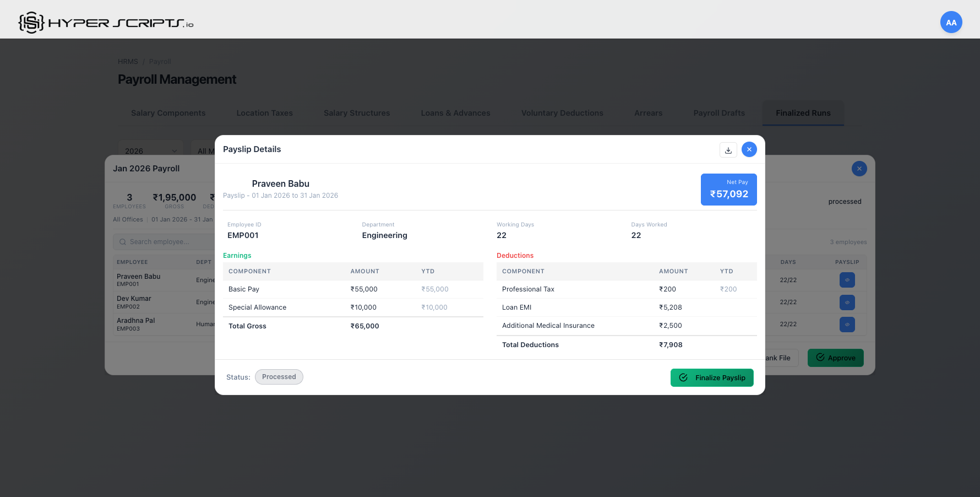Approve the Jan 2026 payroll
This screenshot has height=497, width=980.
click(x=835, y=358)
